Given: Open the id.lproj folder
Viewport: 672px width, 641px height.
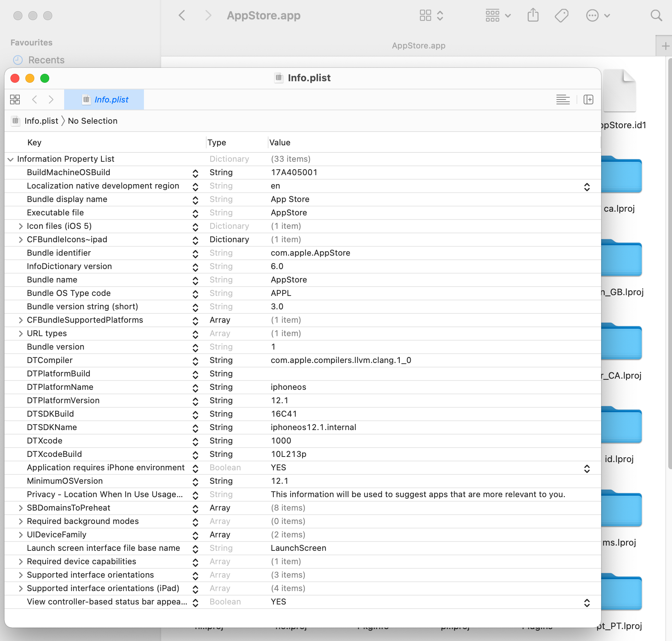Looking at the screenshot, I should coord(622,426).
